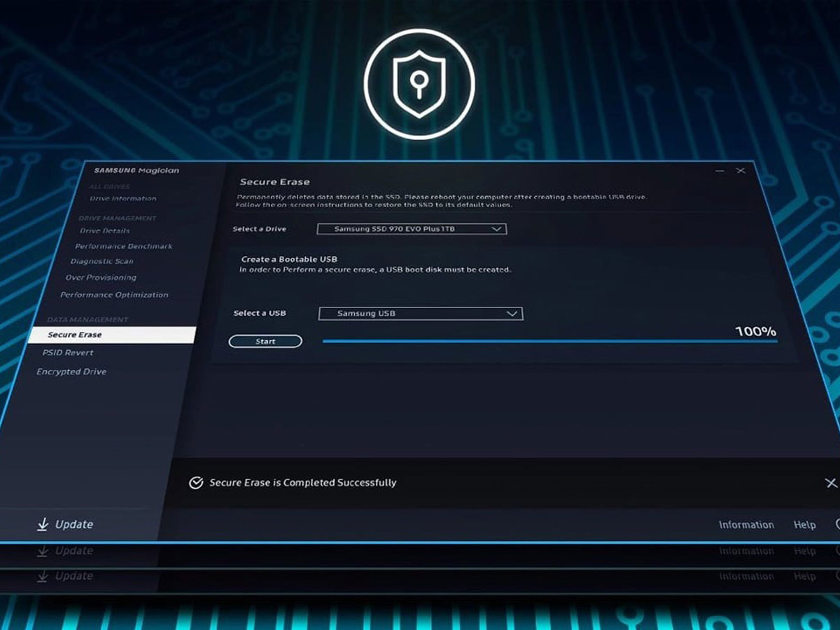This screenshot has height=630, width=840.
Task: Click the Samsung Magician logo
Action: [x=136, y=170]
